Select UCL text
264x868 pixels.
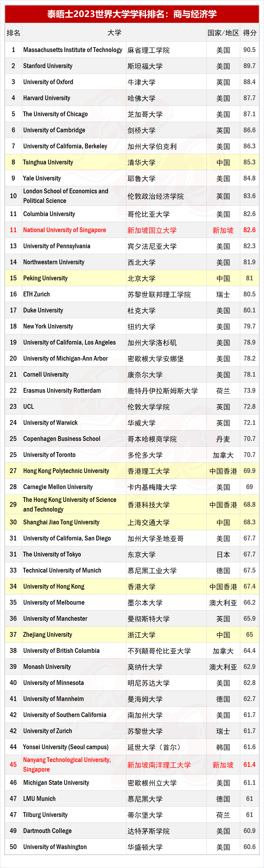point(28,407)
